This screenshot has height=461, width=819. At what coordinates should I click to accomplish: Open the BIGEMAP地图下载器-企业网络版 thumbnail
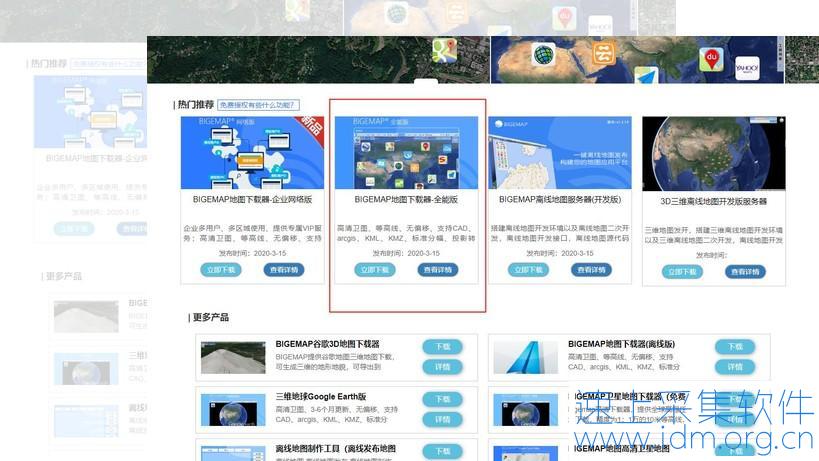pyautogui.click(x=252, y=152)
